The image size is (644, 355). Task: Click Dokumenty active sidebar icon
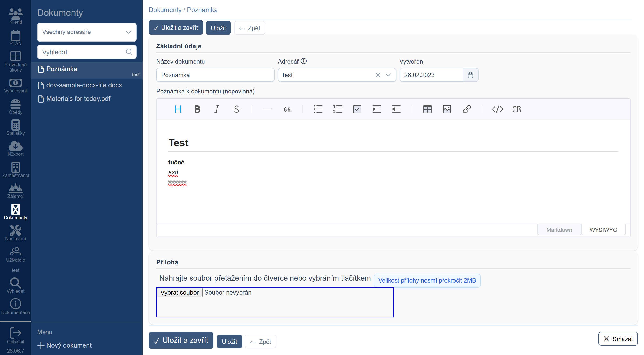click(16, 212)
